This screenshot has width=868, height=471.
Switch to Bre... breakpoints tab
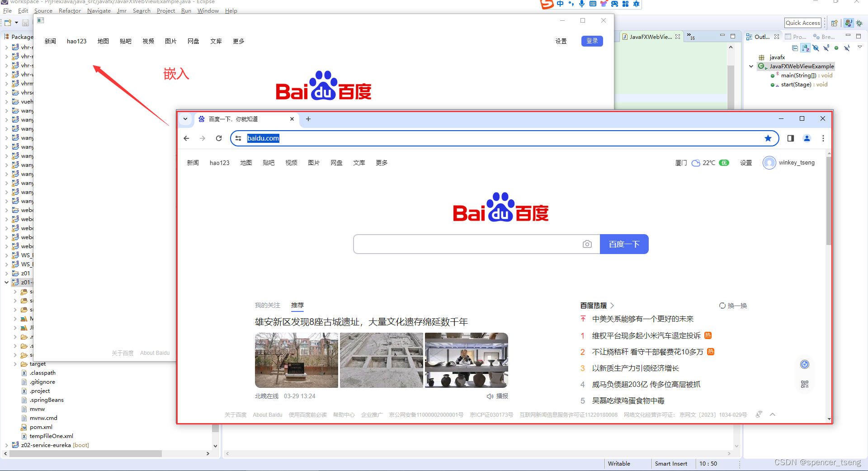pos(824,37)
